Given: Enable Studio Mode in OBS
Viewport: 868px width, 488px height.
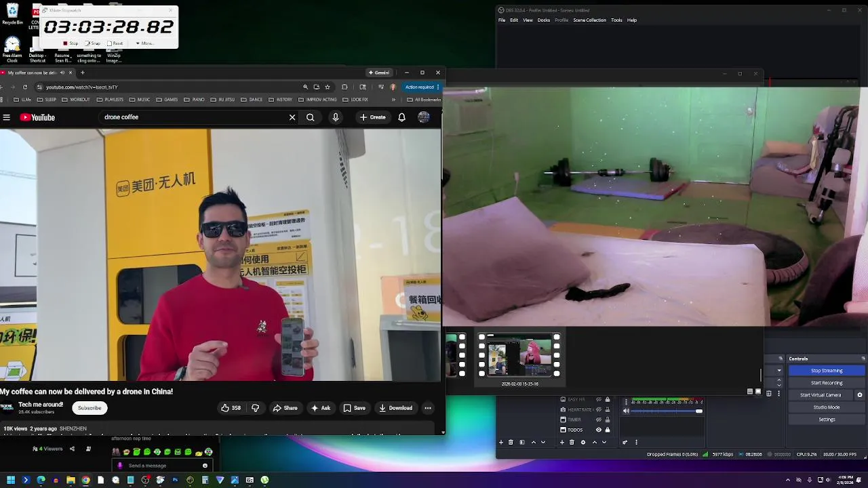Looking at the screenshot, I should tap(827, 407).
